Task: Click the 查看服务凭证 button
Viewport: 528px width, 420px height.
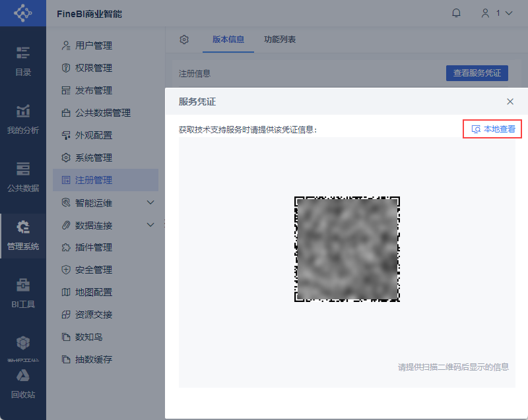Action: 477,73
